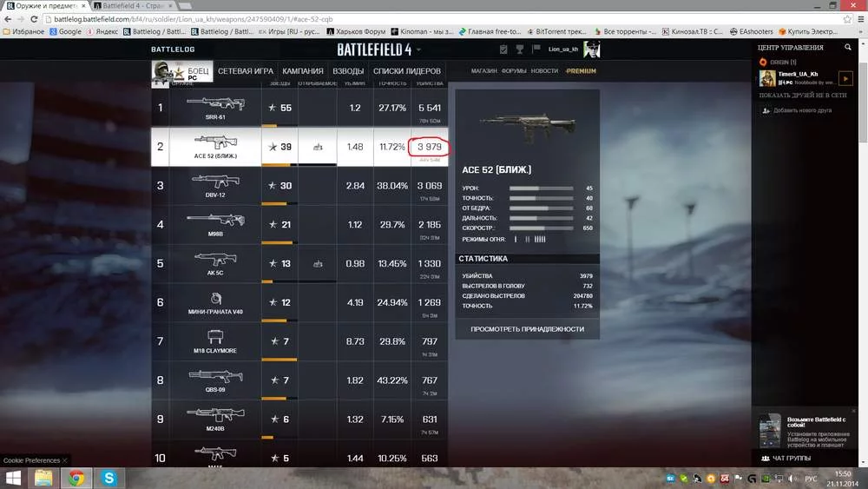This screenshot has height=489, width=868.
Task: Open the trophy awards icon in header
Action: pos(520,50)
